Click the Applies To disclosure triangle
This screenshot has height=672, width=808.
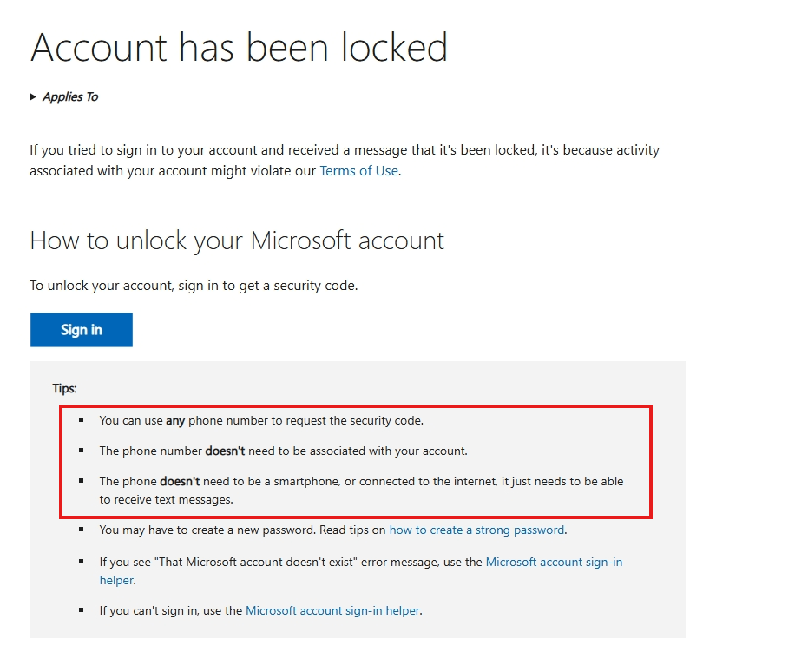(33, 96)
